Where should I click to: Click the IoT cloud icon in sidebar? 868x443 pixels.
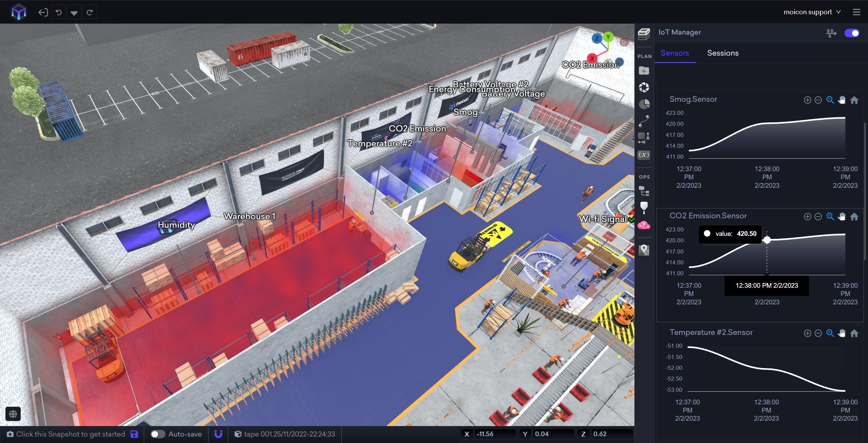point(644,225)
